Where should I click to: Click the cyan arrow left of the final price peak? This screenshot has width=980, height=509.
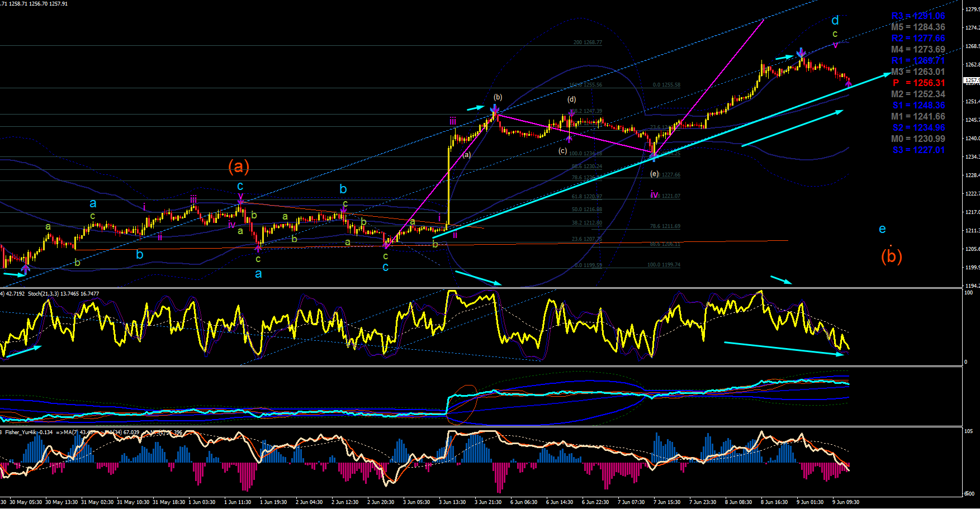[x=784, y=57]
